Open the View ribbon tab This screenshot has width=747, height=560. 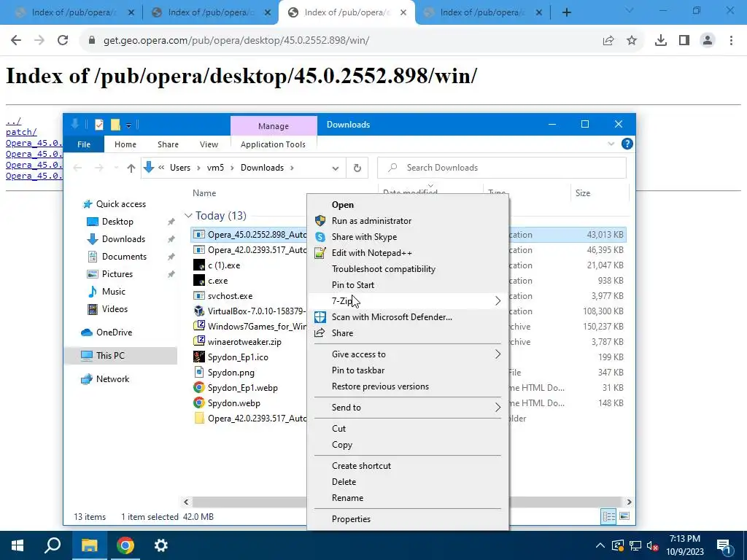pos(209,144)
